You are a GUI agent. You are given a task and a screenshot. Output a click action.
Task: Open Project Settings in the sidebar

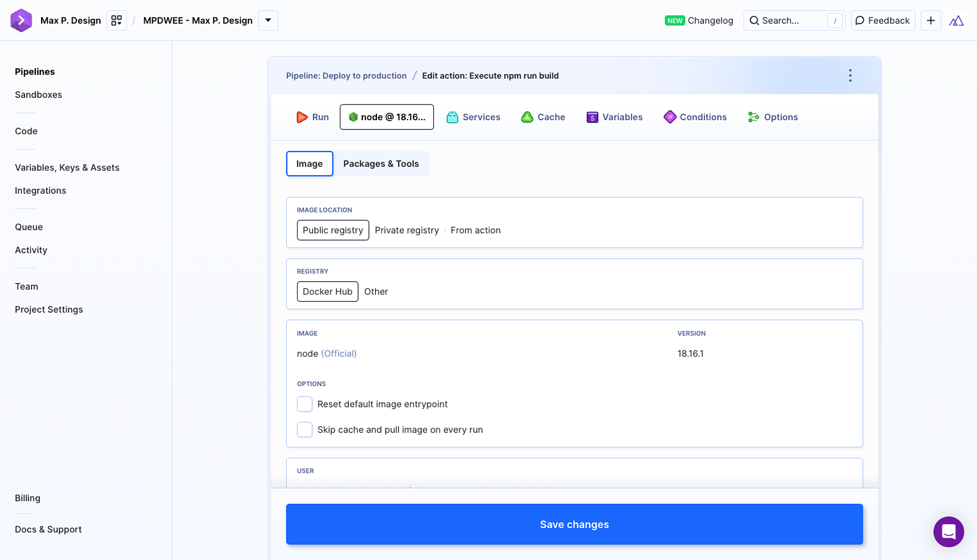pyautogui.click(x=49, y=310)
